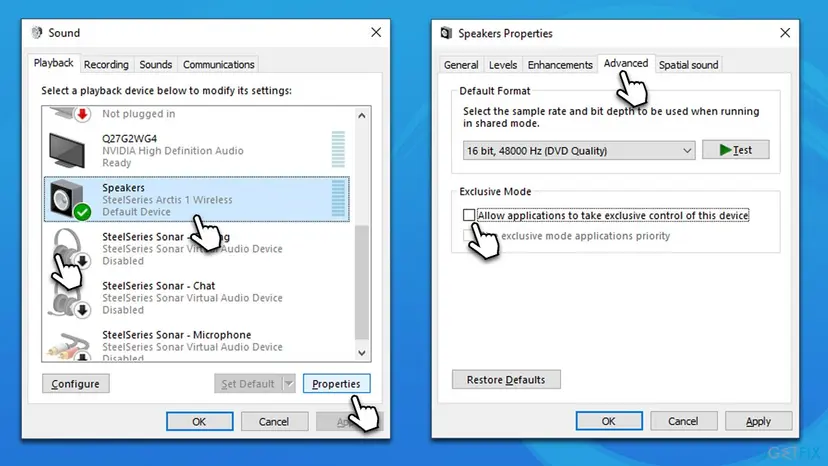Click the Set Default button

click(248, 384)
